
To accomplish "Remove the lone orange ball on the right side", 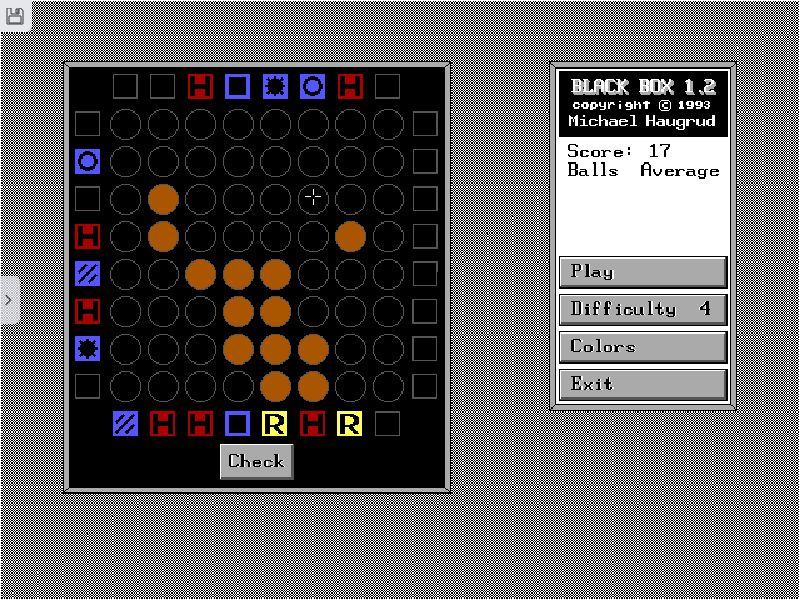I will (350, 237).
